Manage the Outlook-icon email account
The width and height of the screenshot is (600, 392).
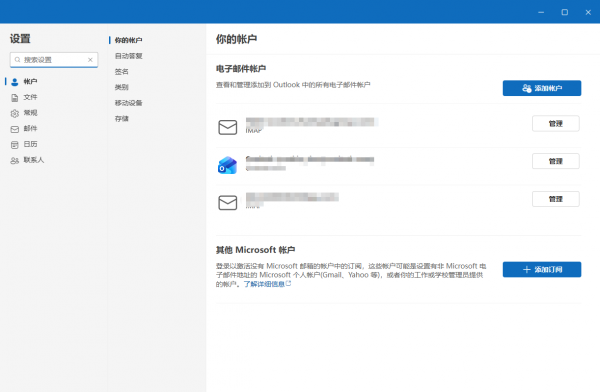556,161
